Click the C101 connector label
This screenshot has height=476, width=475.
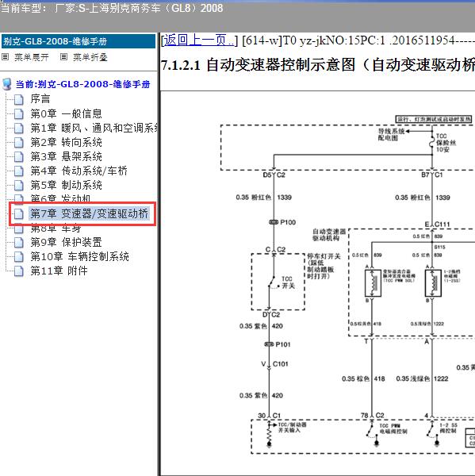coord(280,363)
